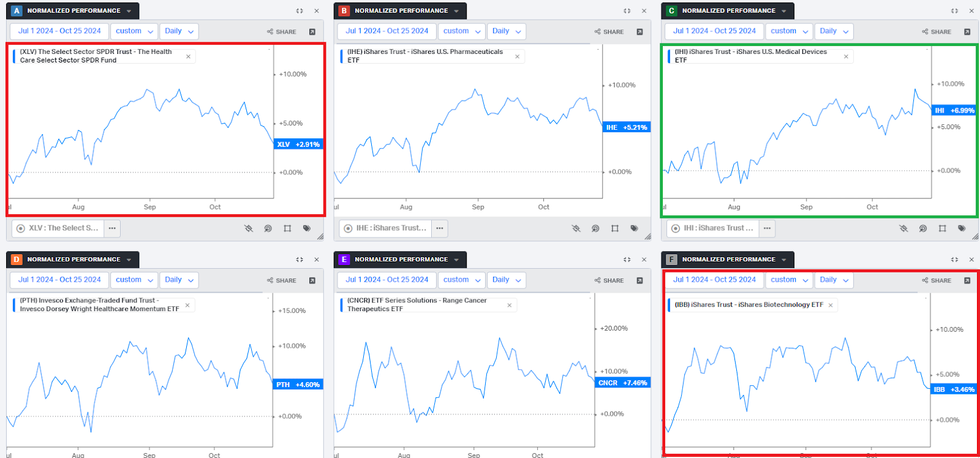The width and height of the screenshot is (980, 458).
Task: Select the IHE ticker radio at chart bottom
Action: pyautogui.click(x=349, y=228)
